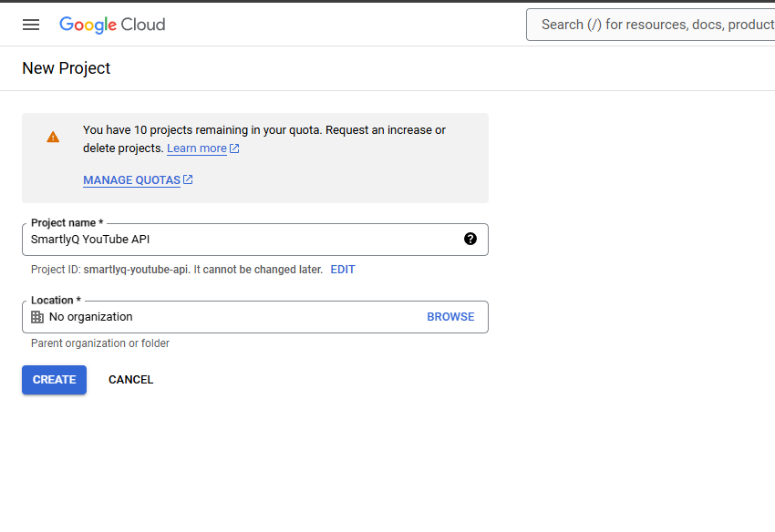Screen dimensions: 775x532
Task: Open the MANAGE QUOTAS link
Action: click(x=131, y=180)
